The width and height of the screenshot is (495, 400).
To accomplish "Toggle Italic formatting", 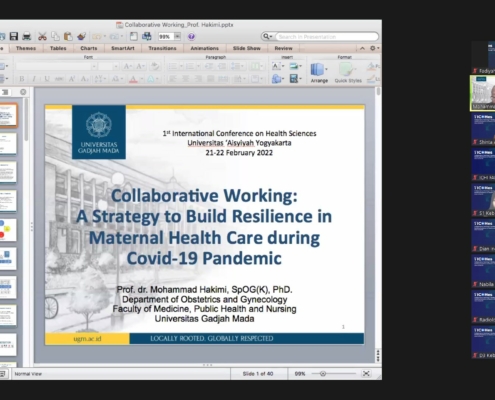I will coord(34,79).
